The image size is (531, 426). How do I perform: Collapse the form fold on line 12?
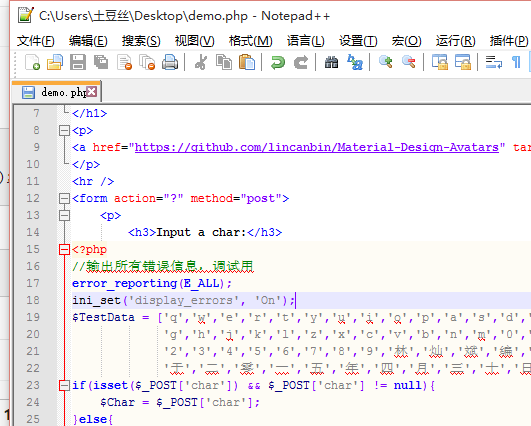pos(64,198)
